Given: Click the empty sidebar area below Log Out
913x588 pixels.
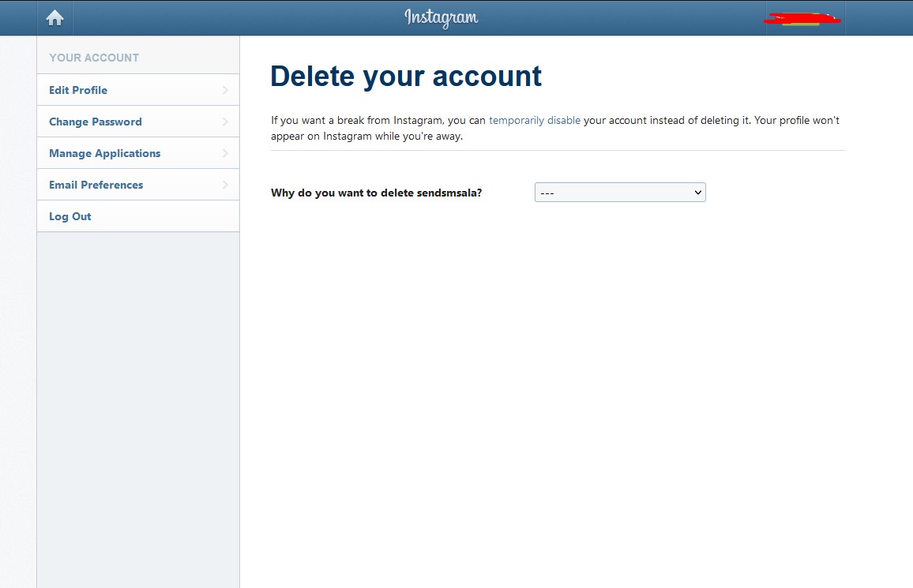Looking at the screenshot, I should click(138, 395).
